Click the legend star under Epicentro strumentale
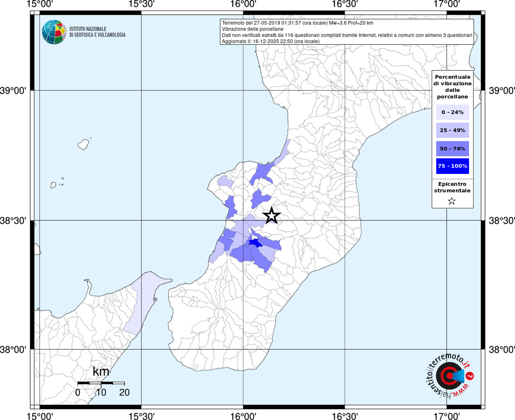This screenshot has height=420, width=515. 452,201
